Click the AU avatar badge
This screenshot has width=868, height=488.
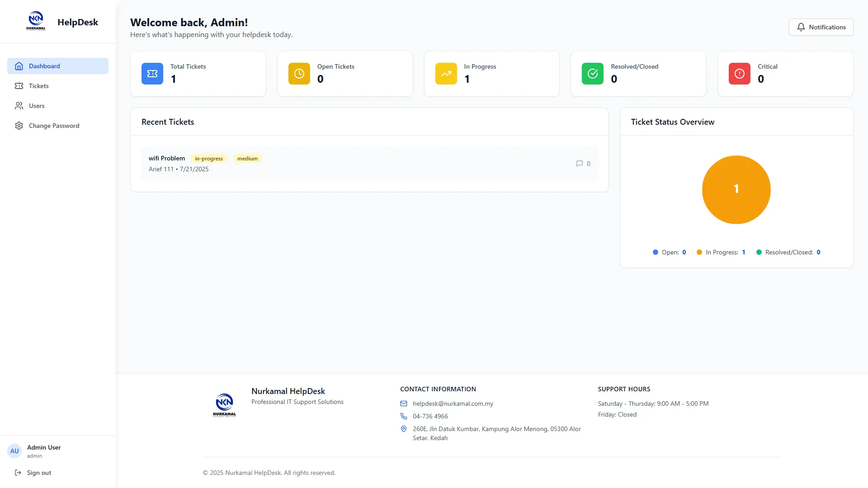point(14,451)
